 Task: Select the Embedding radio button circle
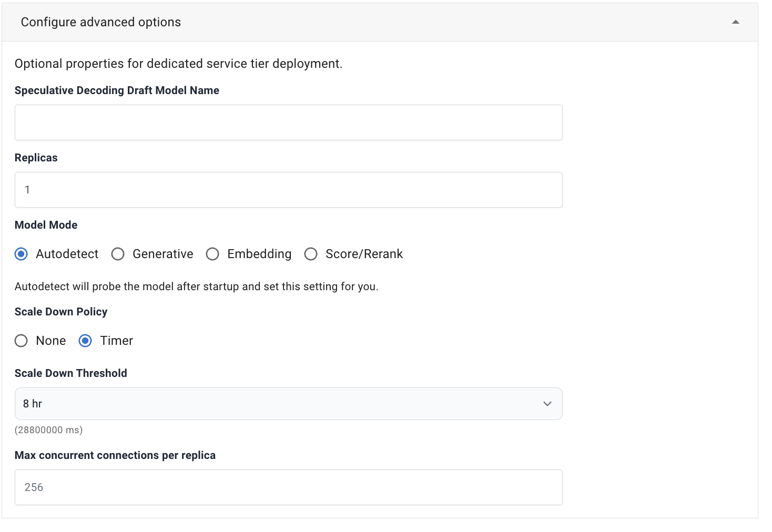point(212,254)
